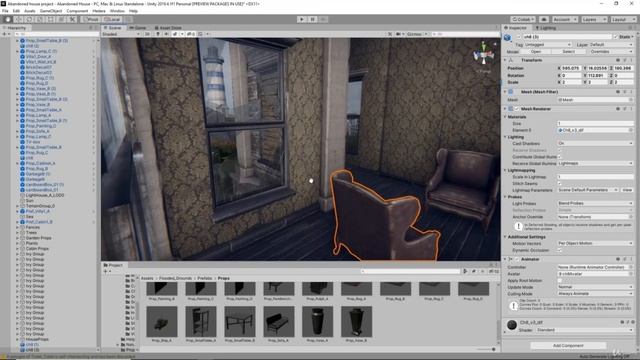Open the Motion Vectors dropdown
The image size is (640, 360).
[596, 243]
